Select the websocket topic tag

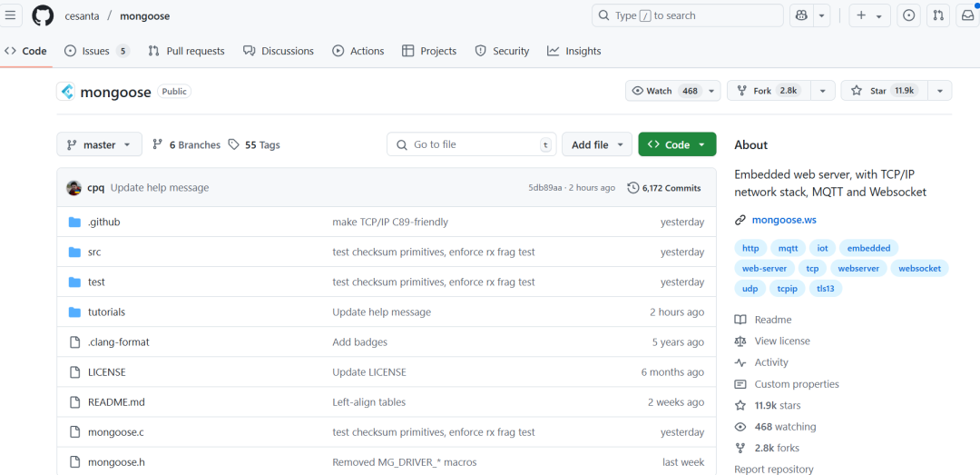[919, 269]
